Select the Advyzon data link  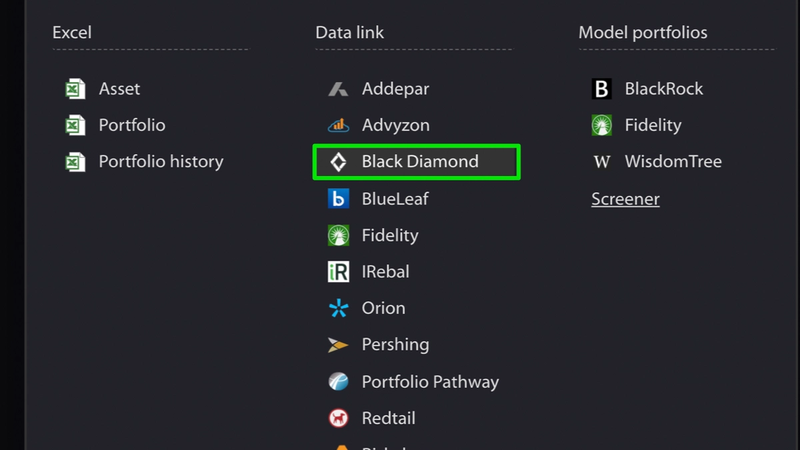(395, 125)
